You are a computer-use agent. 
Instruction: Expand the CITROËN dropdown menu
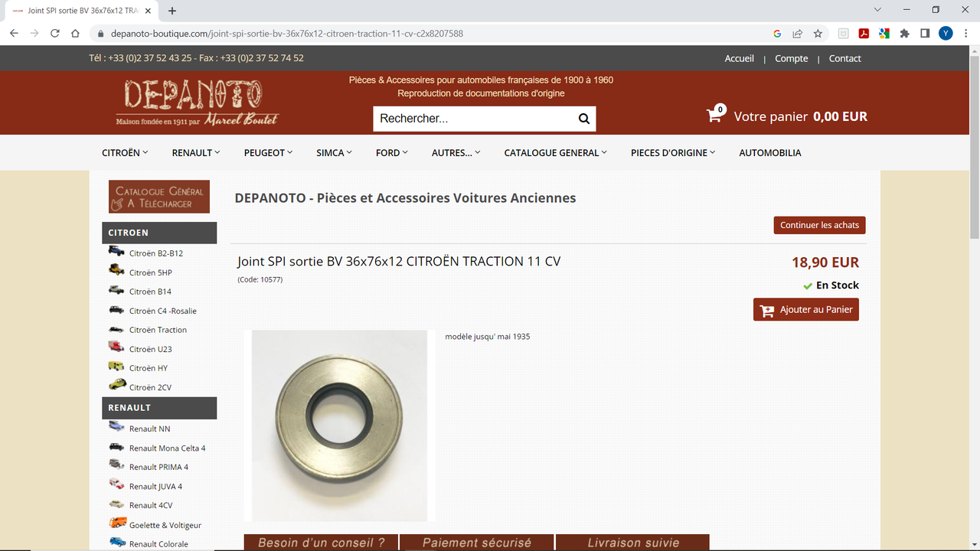tap(125, 153)
